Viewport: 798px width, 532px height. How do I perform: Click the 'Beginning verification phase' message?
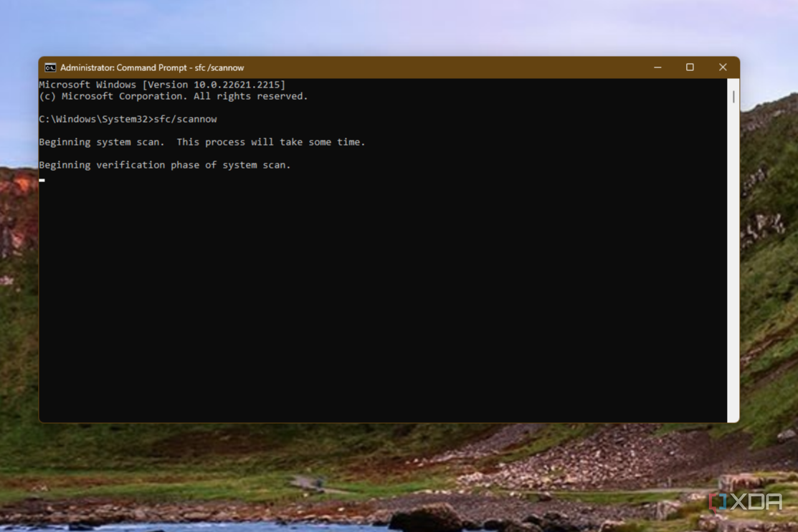165,165
